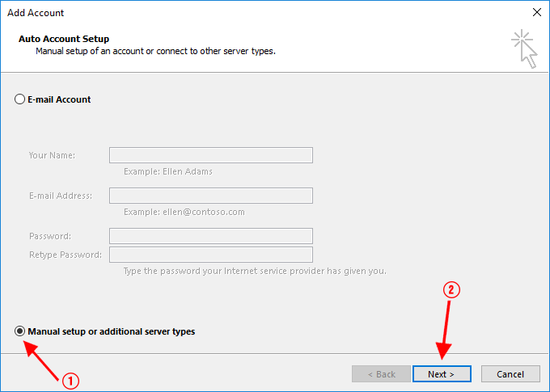The height and width of the screenshot is (392, 550).
Task: Click the 'Retype Password:' field label
Action: pyautogui.click(x=66, y=255)
